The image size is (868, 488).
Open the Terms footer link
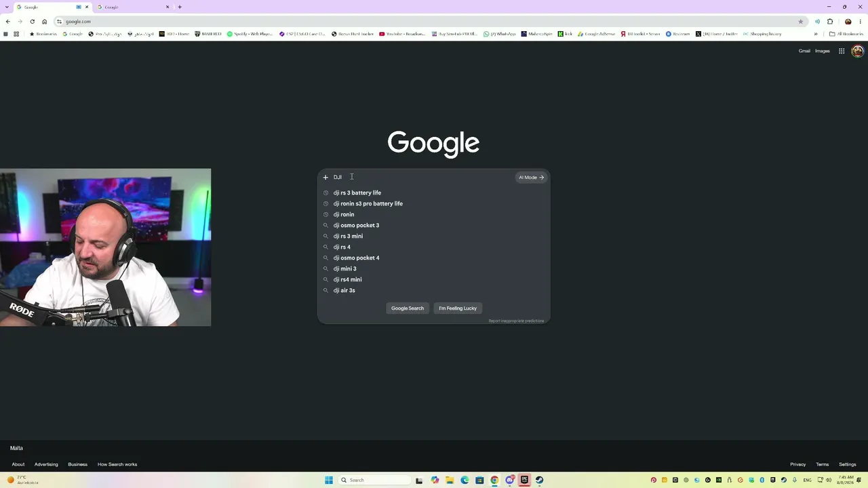pyautogui.click(x=823, y=464)
